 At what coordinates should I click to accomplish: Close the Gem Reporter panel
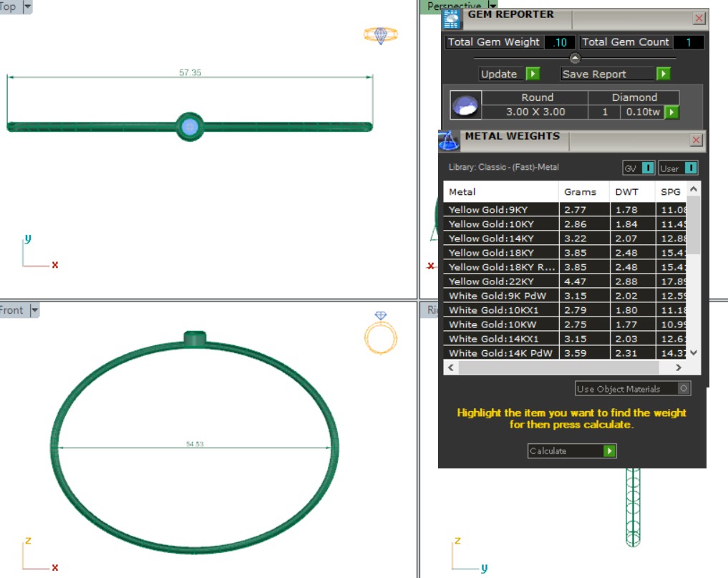coord(699,19)
